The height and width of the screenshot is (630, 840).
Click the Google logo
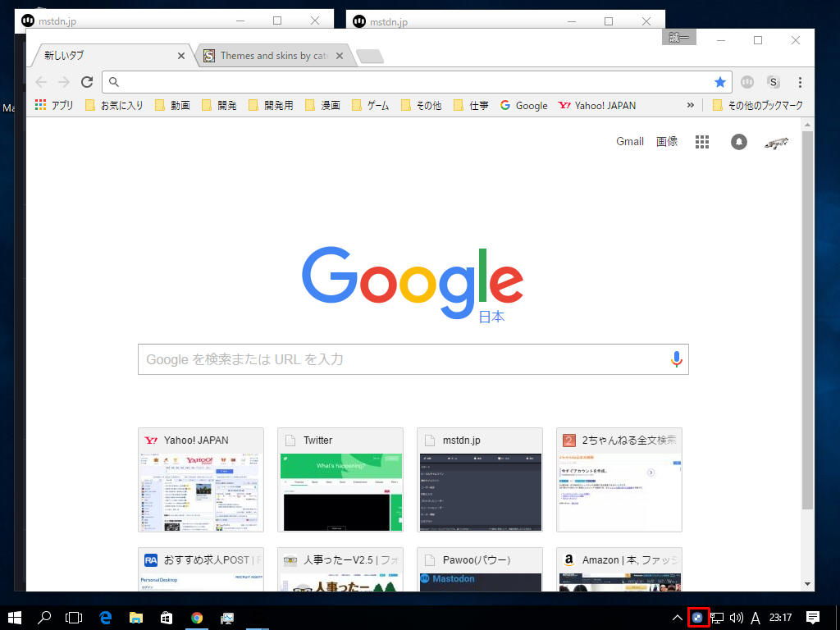click(x=413, y=283)
